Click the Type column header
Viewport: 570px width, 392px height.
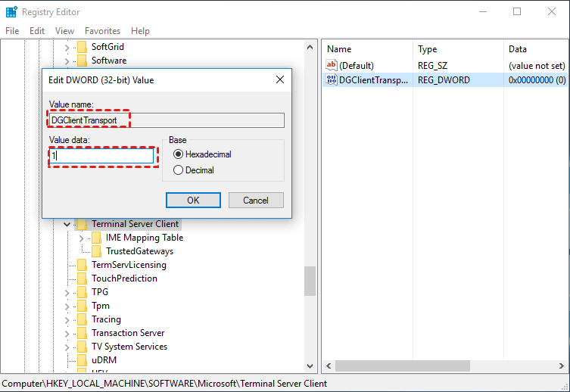pos(459,49)
